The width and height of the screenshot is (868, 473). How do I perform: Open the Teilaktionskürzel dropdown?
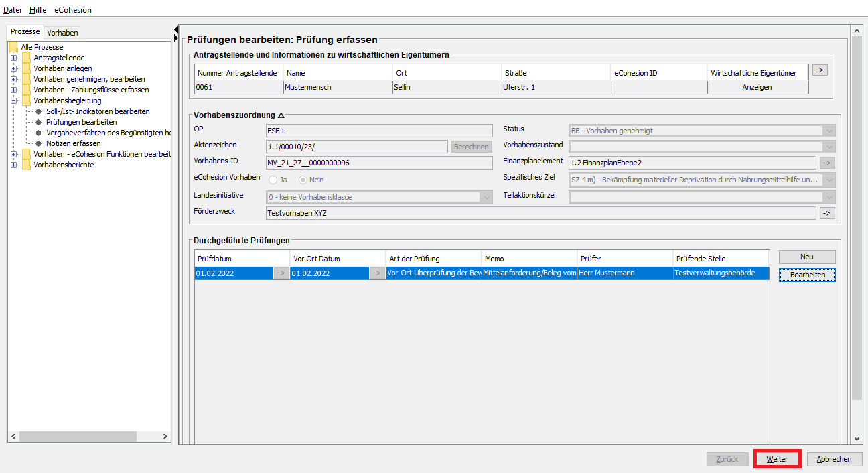coord(830,197)
